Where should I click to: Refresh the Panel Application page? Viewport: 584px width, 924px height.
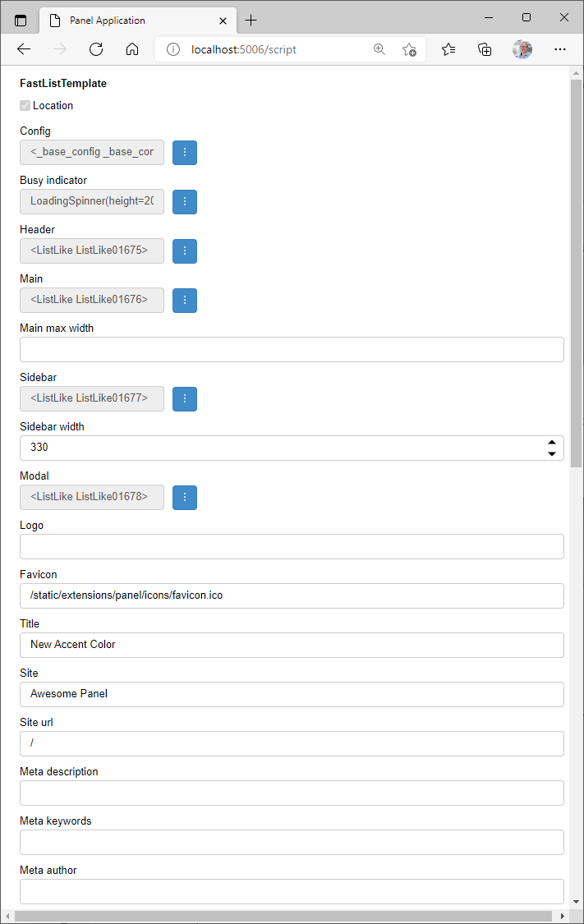95,49
